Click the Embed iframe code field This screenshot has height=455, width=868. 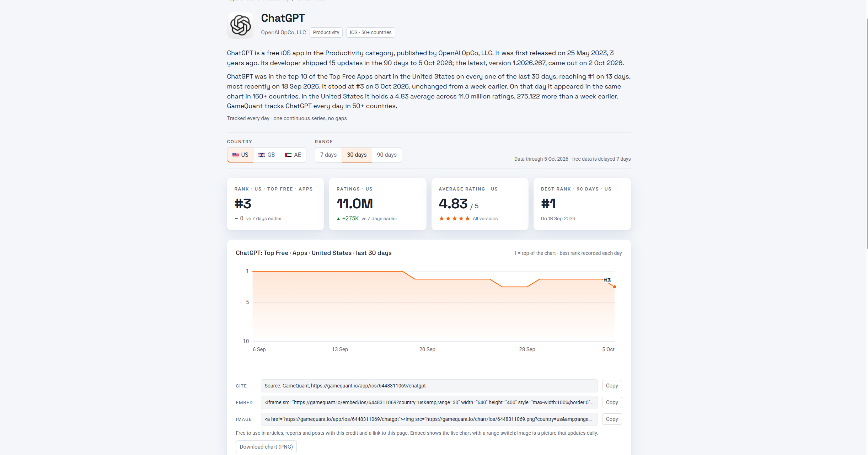(429, 402)
